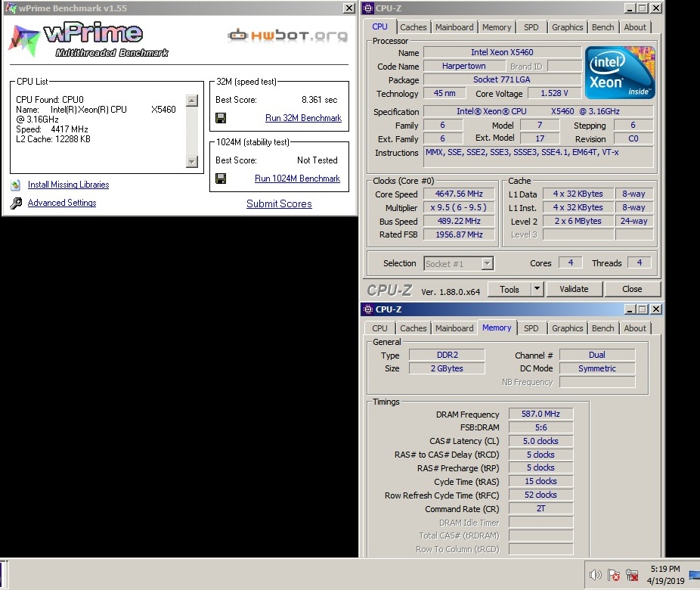The width and height of the screenshot is (700, 590).
Task: Select Graphics tab in top CPU-Z window
Action: (568, 27)
